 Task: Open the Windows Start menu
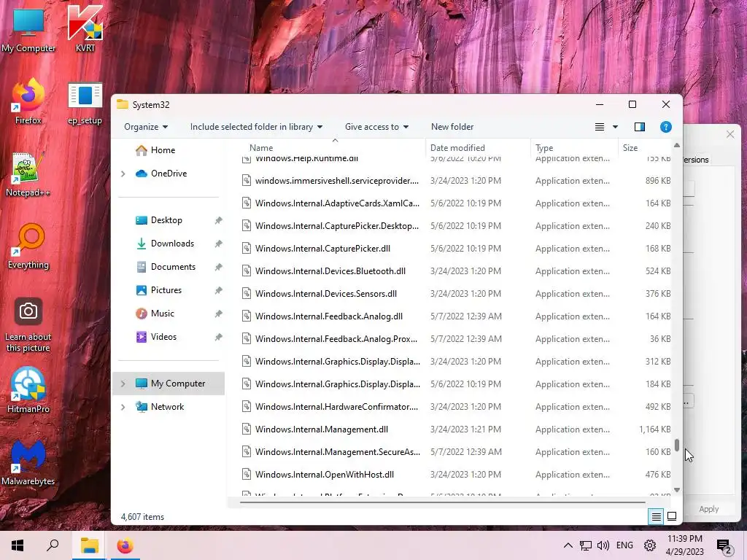tap(18, 545)
